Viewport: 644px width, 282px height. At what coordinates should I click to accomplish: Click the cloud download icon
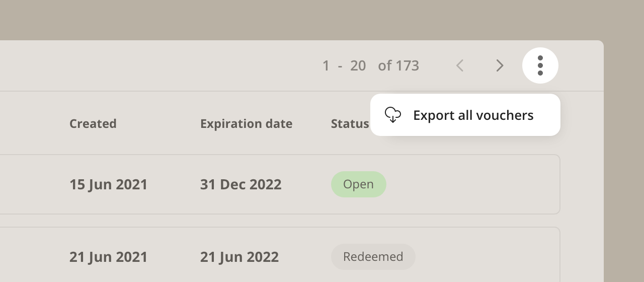pyautogui.click(x=392, y=115)
